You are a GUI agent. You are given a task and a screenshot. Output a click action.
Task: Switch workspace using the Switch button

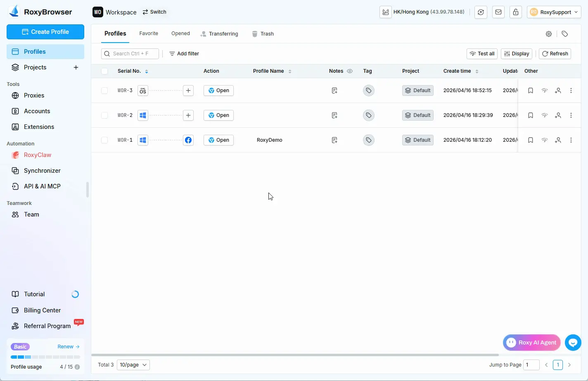click(x=154, y=12)
